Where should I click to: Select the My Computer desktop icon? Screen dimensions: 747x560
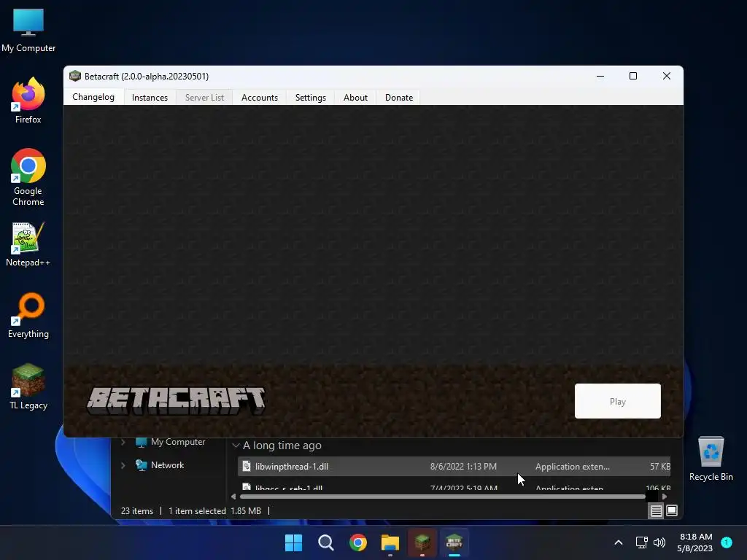coord(28,30)
